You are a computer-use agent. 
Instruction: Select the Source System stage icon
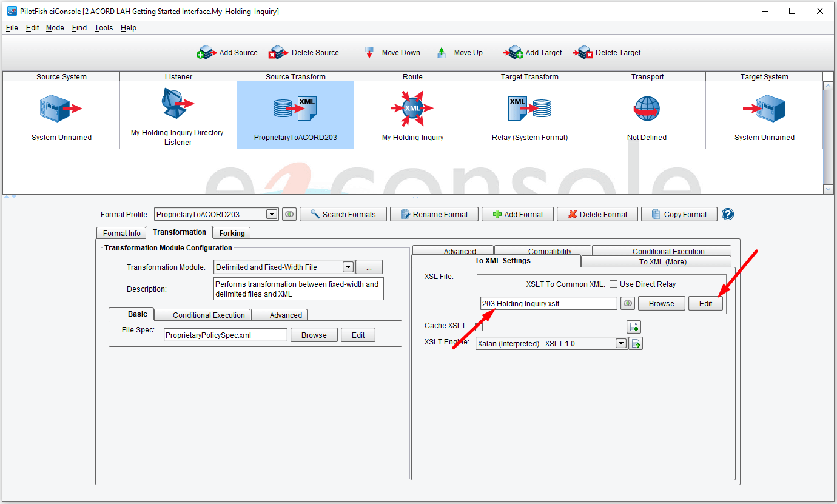coord(61,109)
